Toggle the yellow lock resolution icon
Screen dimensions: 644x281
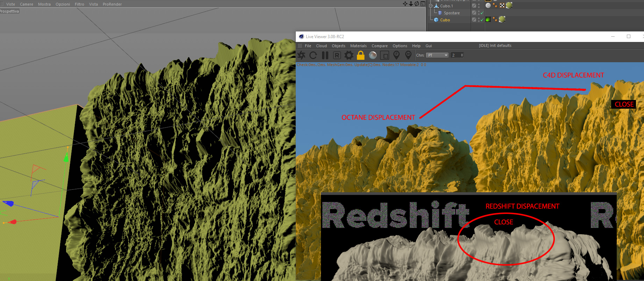[361, 55]
